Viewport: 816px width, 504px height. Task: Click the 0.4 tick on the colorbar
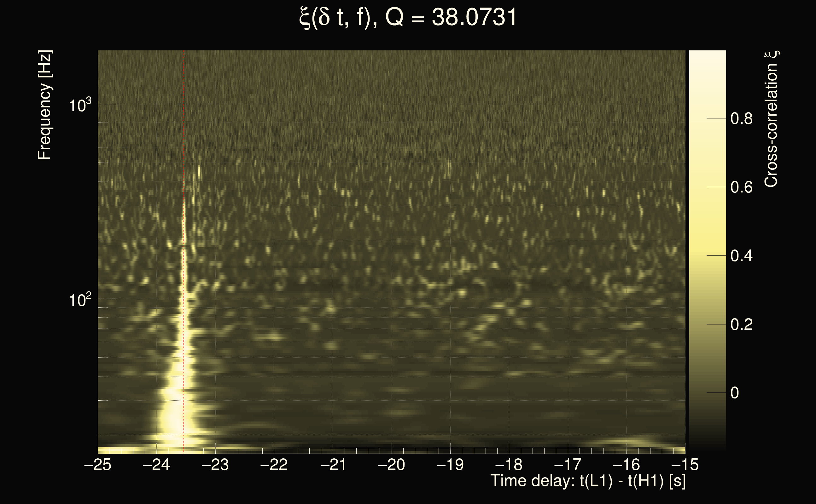[x=741, y=256]
